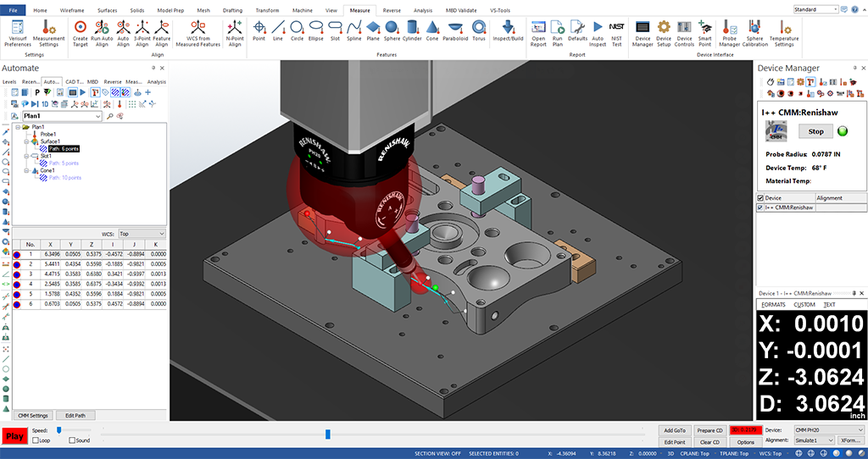Measure a Spline feature

point(354,30)
